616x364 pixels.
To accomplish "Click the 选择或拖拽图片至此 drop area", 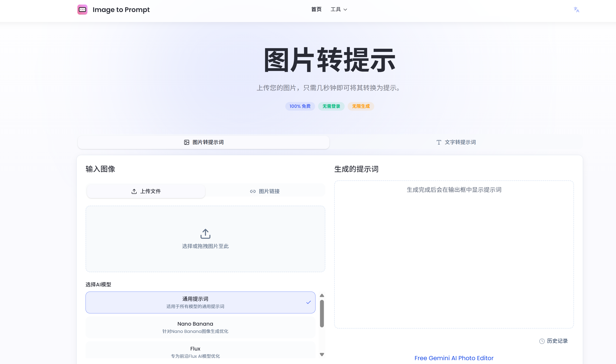I will click(205, 246).
